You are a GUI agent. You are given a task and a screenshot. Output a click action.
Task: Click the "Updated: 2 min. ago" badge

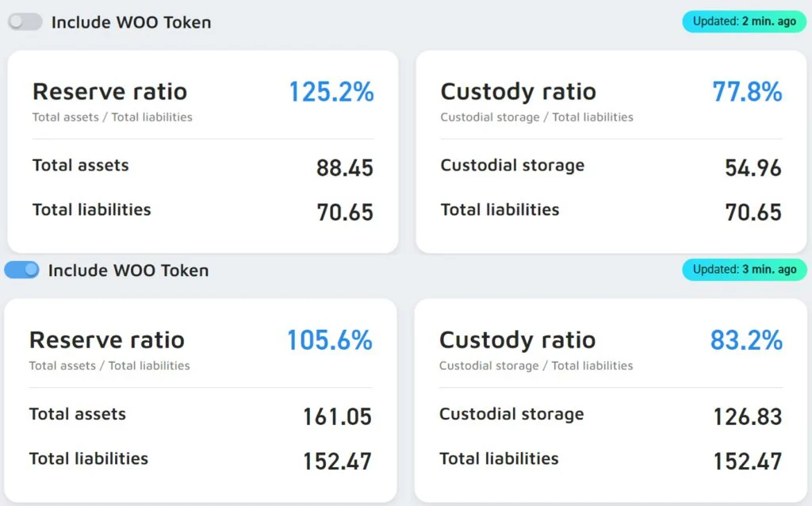tap(744, 21)
